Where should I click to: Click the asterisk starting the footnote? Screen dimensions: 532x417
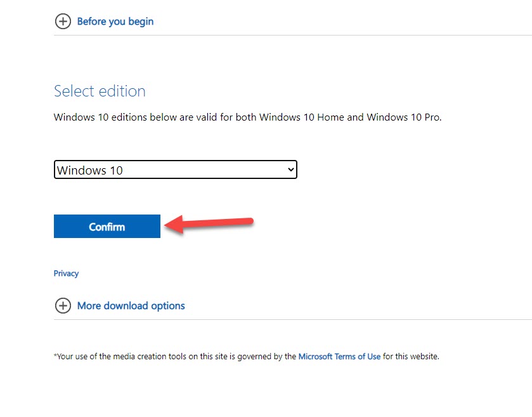[x=55, y=356]
